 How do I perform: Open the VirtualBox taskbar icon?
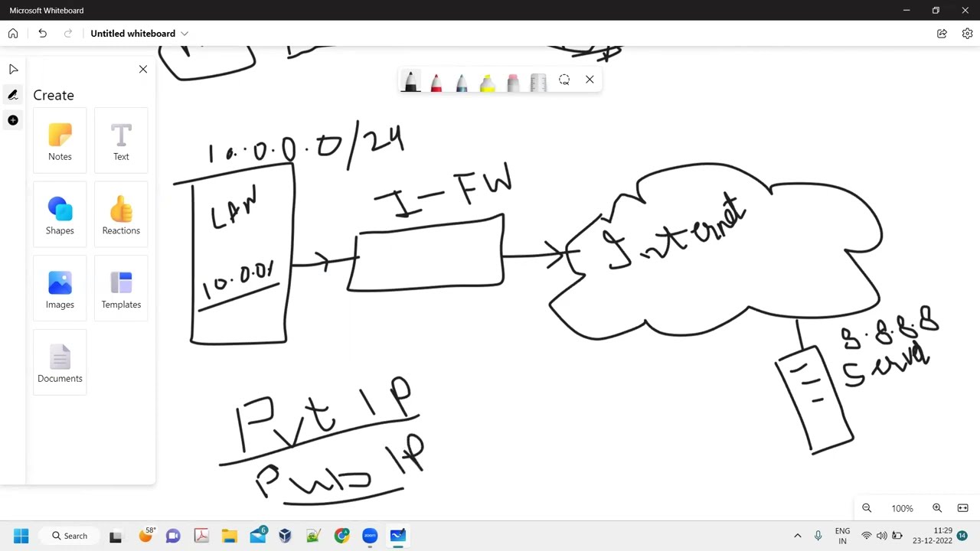285,536
